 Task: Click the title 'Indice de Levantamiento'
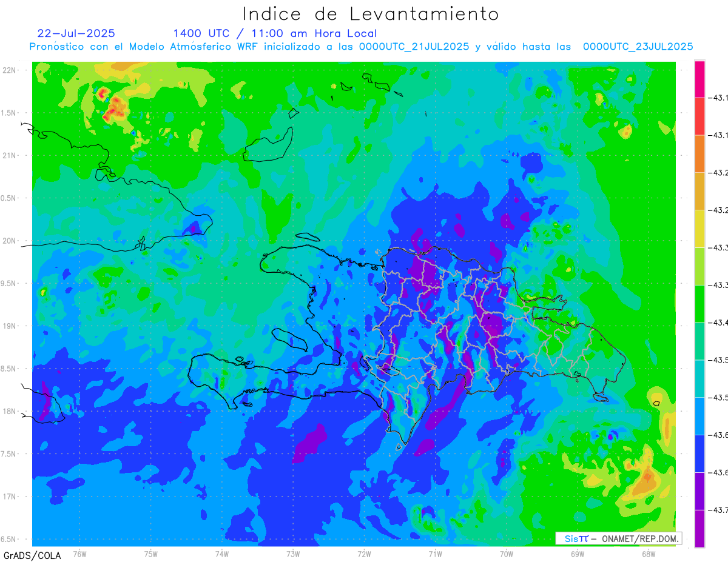click(371, 13)
